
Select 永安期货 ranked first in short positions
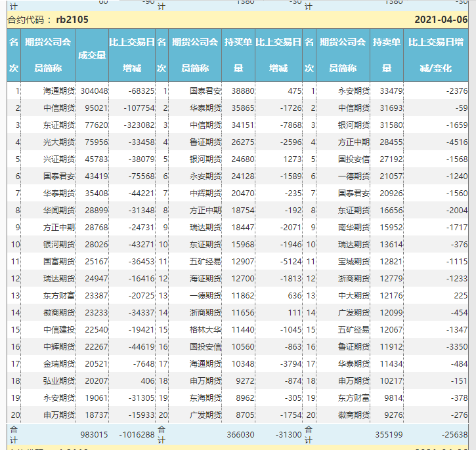(x=353, y=91)
